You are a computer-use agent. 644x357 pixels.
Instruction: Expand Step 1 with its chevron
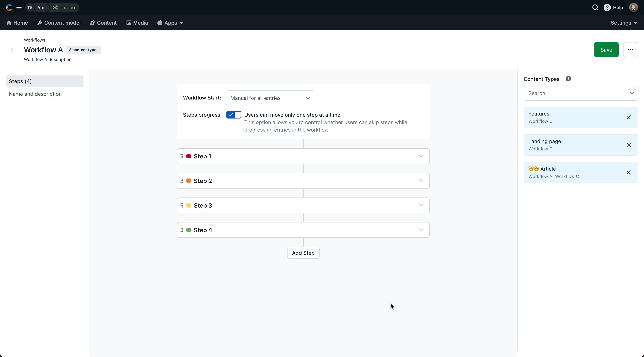click(421, 156)
